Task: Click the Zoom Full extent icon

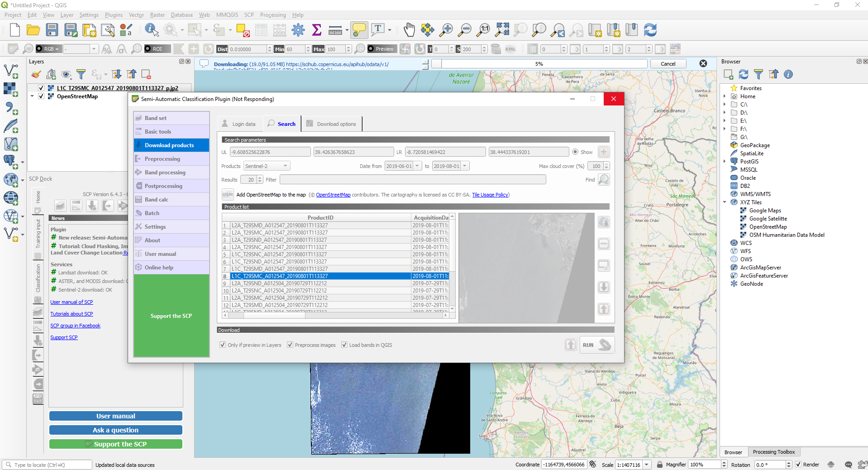Action: click(502, 30)
